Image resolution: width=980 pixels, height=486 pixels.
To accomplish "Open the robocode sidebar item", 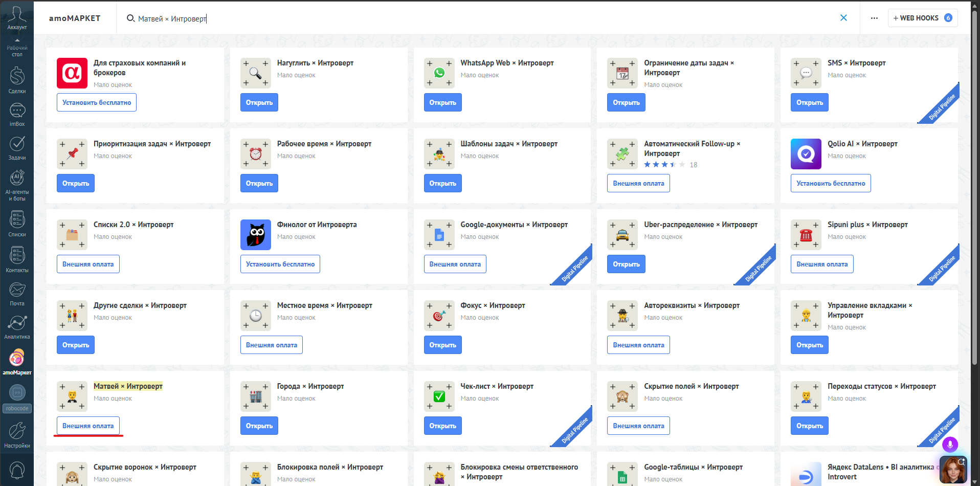I will [17, 398].
